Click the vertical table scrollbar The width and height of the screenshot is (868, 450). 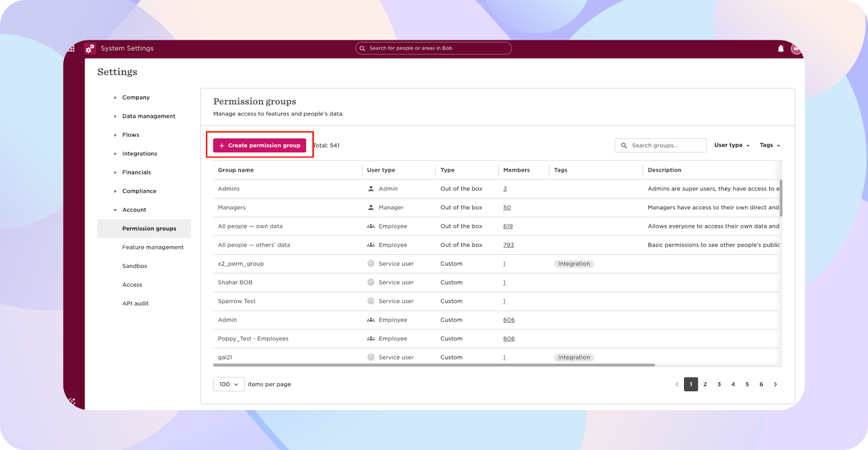pos(781,198)
